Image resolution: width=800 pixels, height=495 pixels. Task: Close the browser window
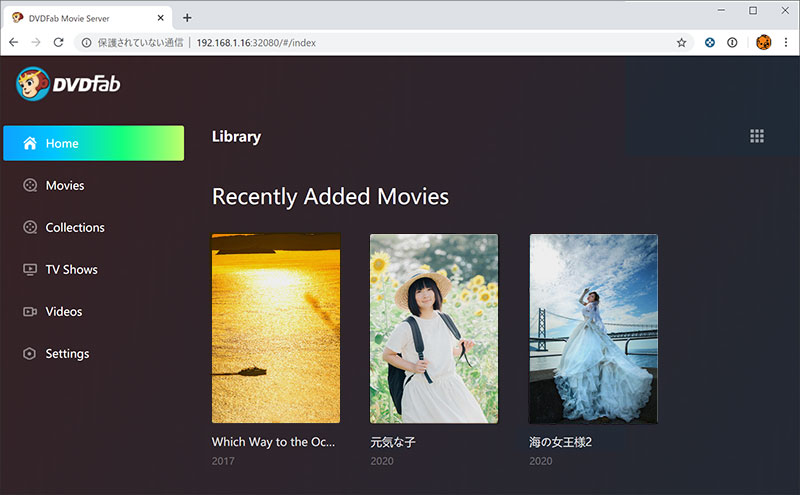tap(785, 10)
